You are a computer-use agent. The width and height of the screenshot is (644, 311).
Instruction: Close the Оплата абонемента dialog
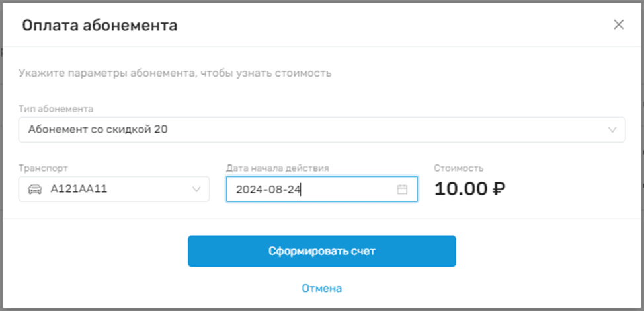point(618,26)
